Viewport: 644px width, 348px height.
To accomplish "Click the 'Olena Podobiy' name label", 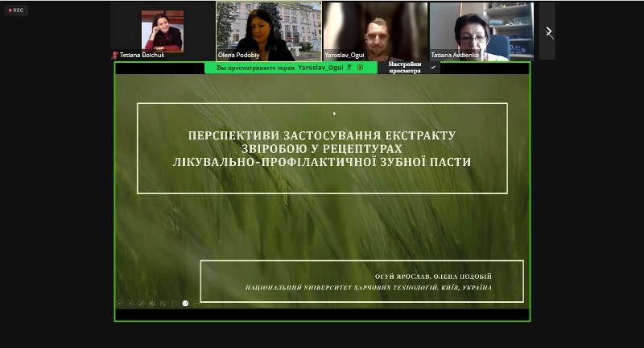I will (238, 55).
